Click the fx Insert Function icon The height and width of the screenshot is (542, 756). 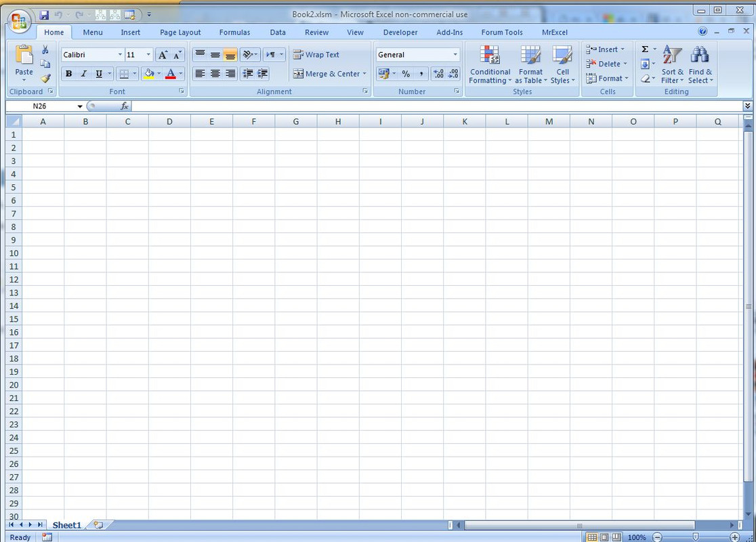(125, 106)
